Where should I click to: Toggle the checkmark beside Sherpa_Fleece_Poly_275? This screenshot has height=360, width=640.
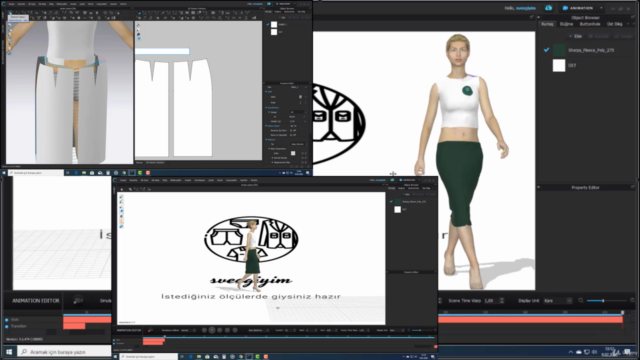click(x=546, y=50)
